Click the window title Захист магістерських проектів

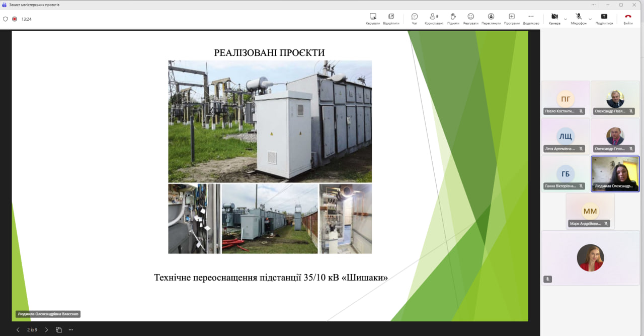[34, 5]
